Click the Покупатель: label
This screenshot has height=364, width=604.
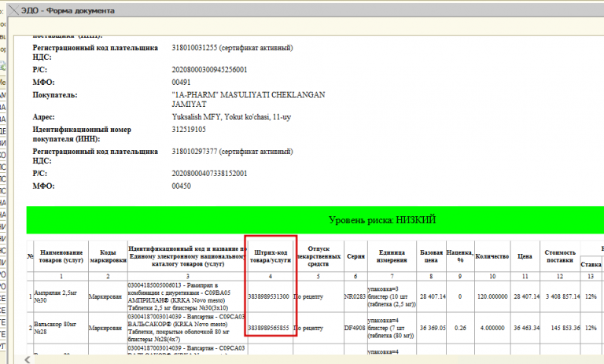tap(55, 95)
